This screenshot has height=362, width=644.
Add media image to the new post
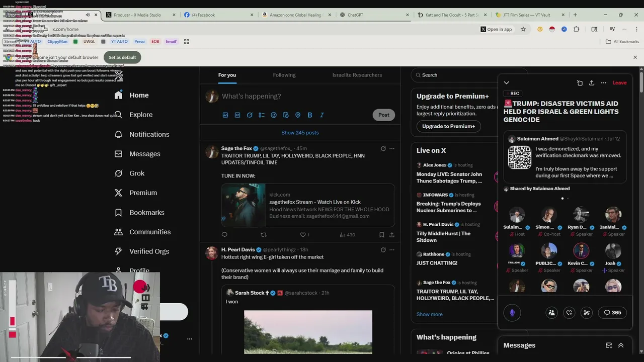(225, 115)
